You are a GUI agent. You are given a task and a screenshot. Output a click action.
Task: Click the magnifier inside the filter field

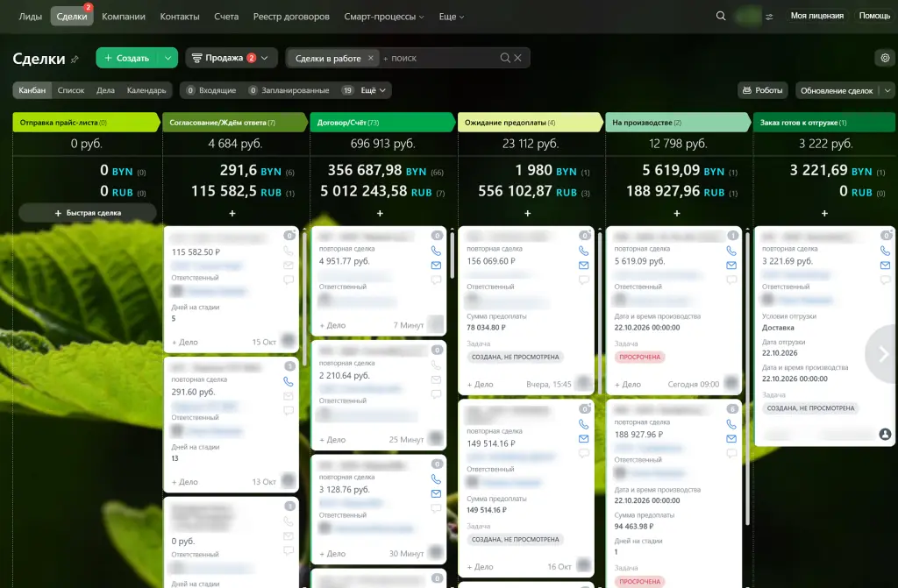[505, 58]
